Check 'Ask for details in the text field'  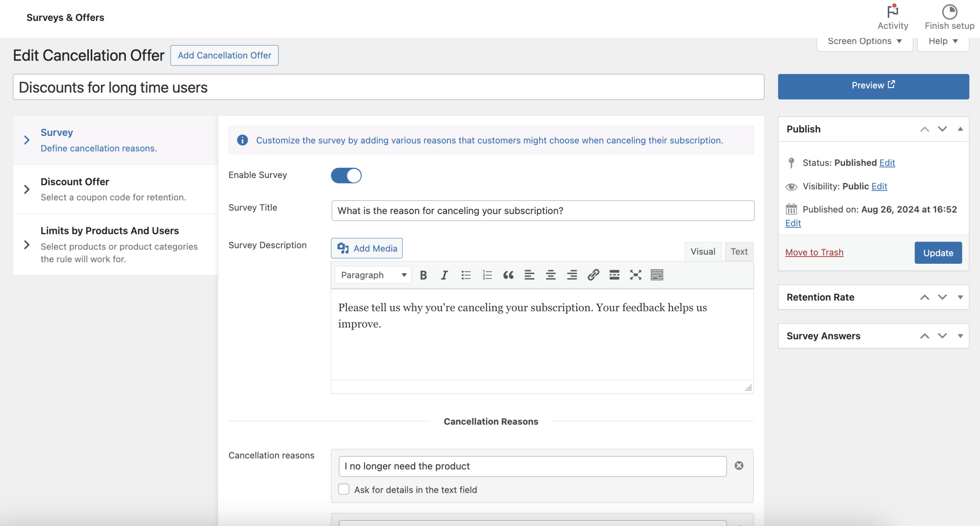[x=344, y=489]
